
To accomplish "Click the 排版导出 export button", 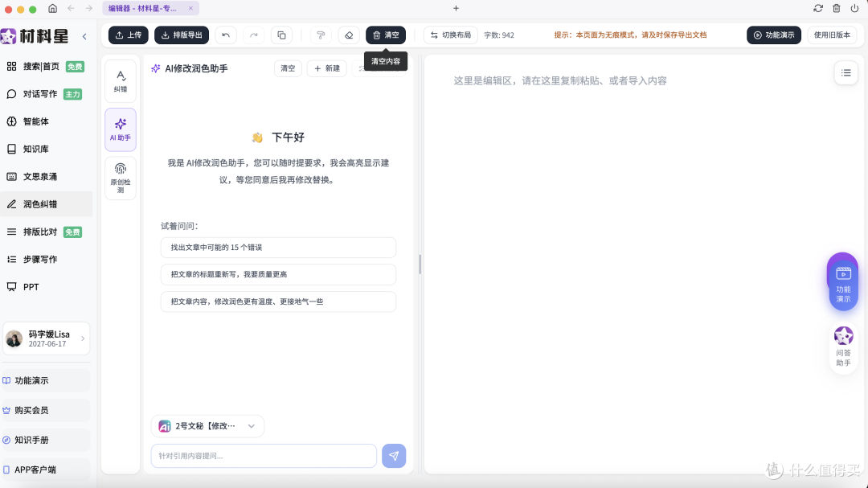I will click(182, 35).
